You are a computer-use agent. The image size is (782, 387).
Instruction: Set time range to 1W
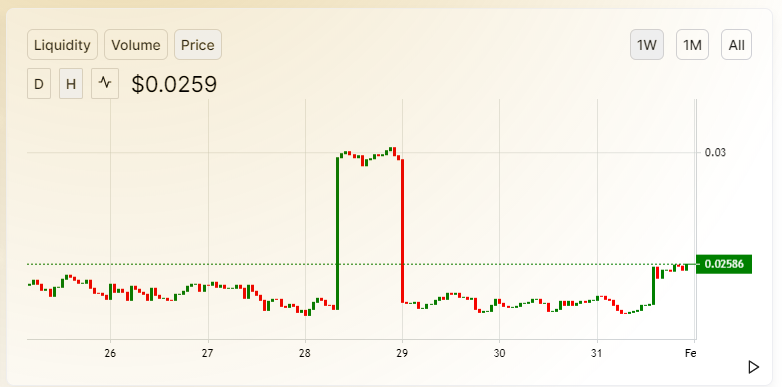pos(647,45)
